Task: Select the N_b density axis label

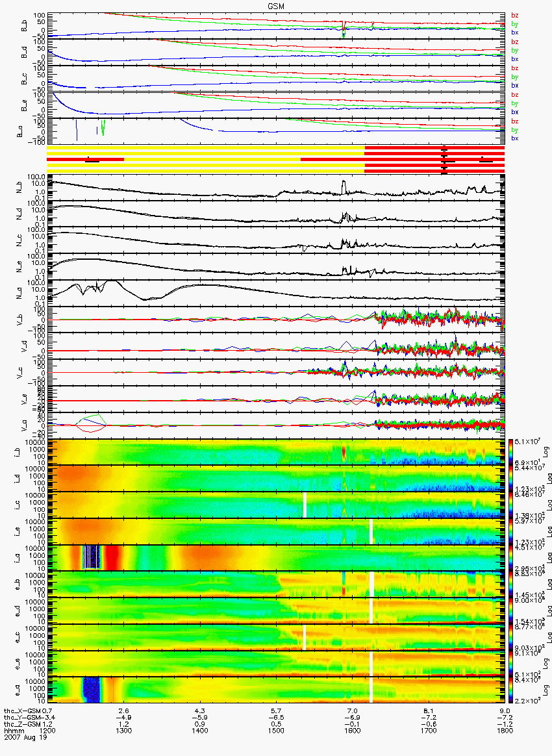Action: tap(20, 188)
